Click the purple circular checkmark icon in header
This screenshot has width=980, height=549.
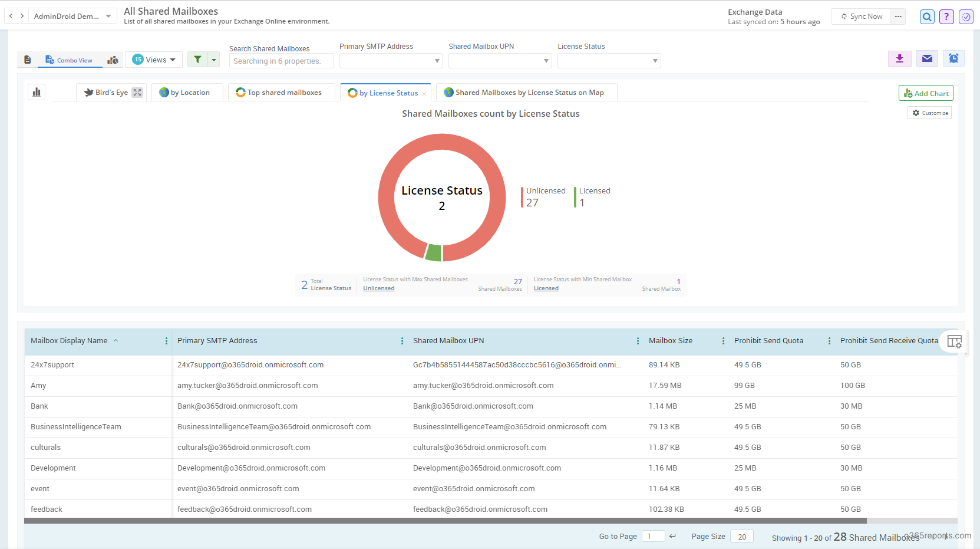click(966, 17)
